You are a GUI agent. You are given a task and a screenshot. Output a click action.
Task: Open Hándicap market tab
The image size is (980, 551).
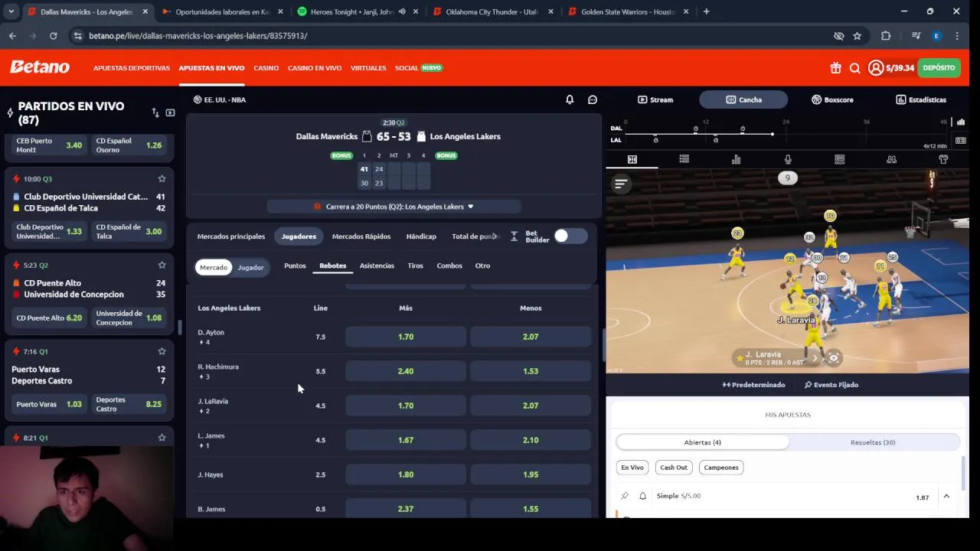pyautogui.click(x=421, y=236)
